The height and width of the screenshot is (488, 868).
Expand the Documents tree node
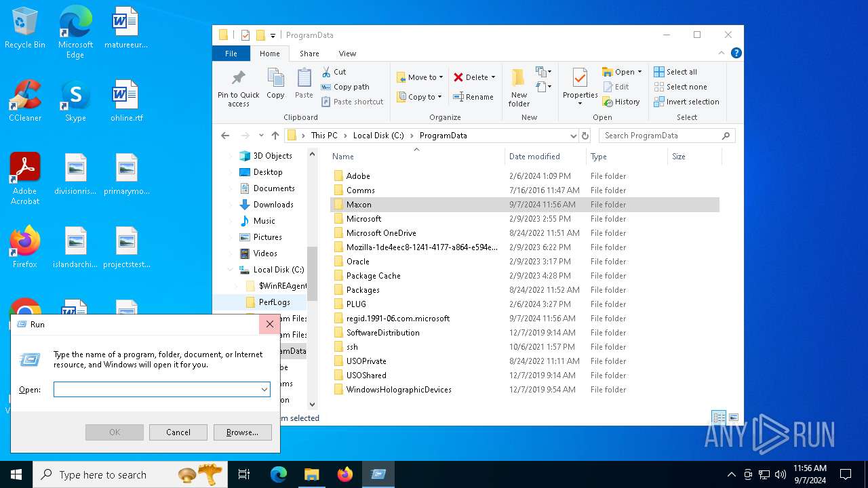[x=231, y=188]
